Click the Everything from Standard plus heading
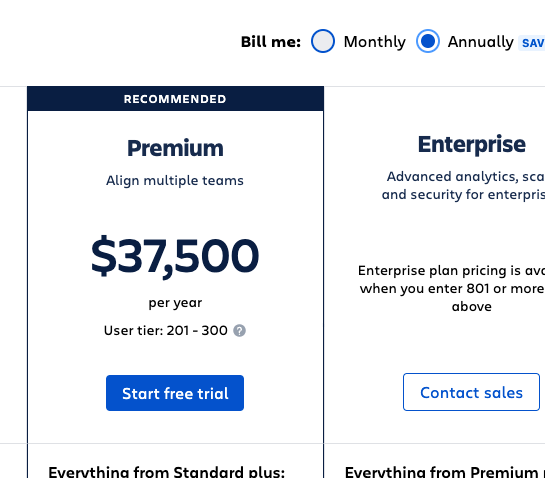The height and width of the screenshot is (478, 545). (166, 472)
